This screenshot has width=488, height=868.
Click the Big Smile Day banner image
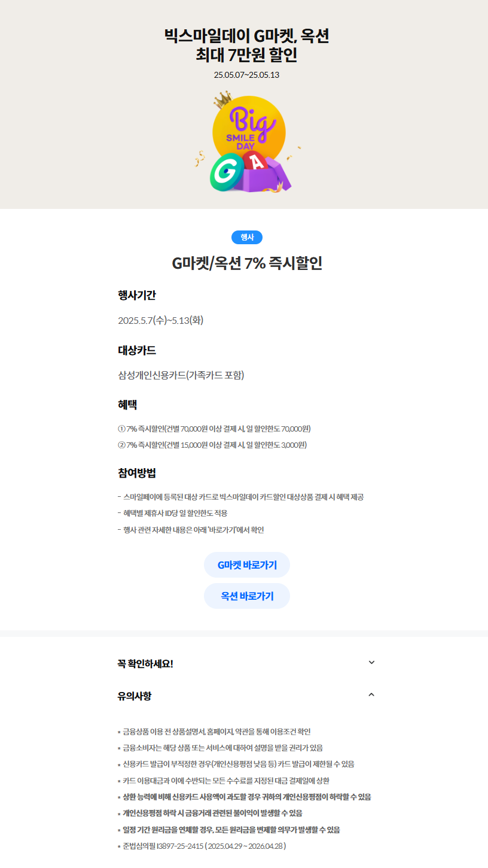(247, 142)
